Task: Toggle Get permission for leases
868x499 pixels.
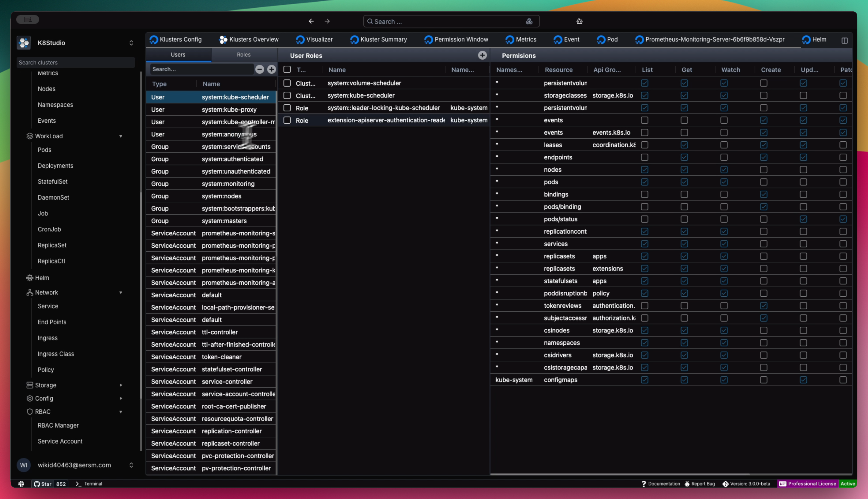Action: (x=684, y=145)
